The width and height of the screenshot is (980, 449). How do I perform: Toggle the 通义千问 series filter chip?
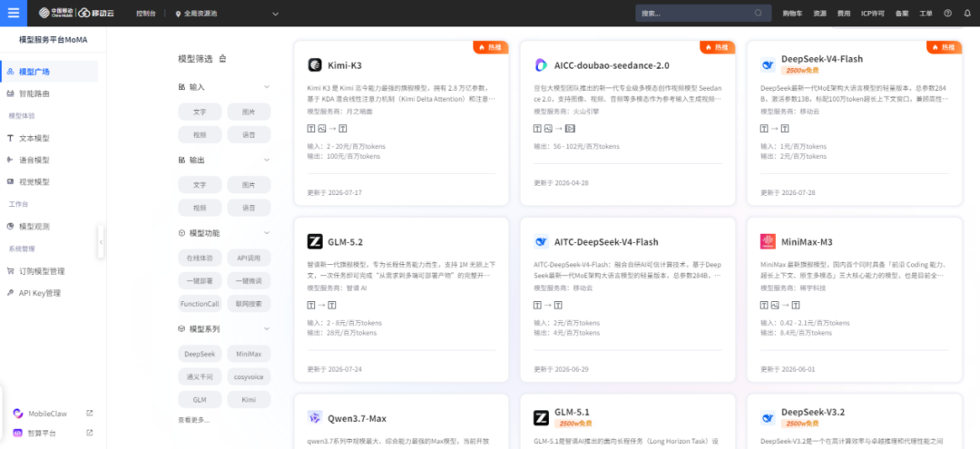[200, 377]
